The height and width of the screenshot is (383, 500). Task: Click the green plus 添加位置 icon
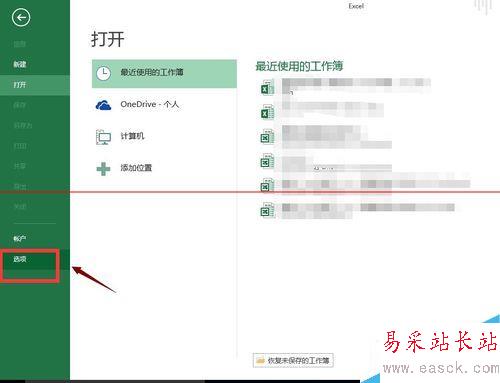click(x=103, y=169)
